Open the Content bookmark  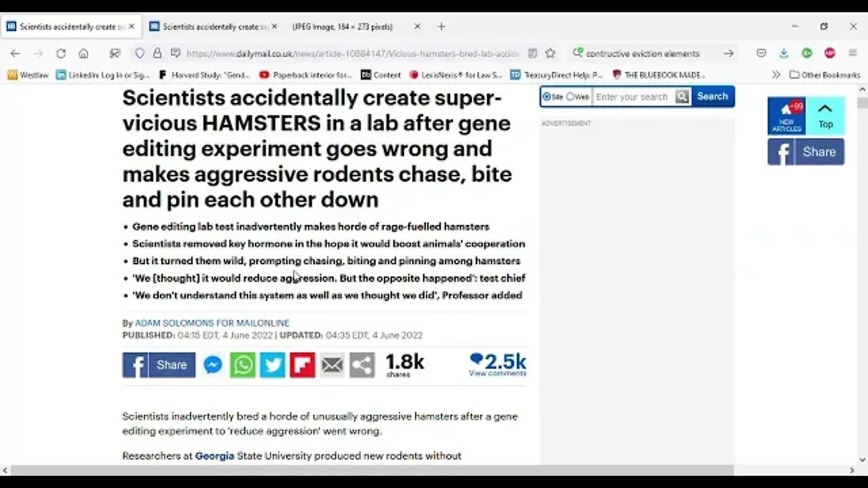380,75
